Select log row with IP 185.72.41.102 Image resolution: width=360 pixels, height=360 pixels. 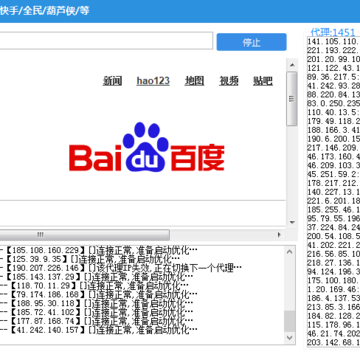pyautogui.click(x=97, y=312)
